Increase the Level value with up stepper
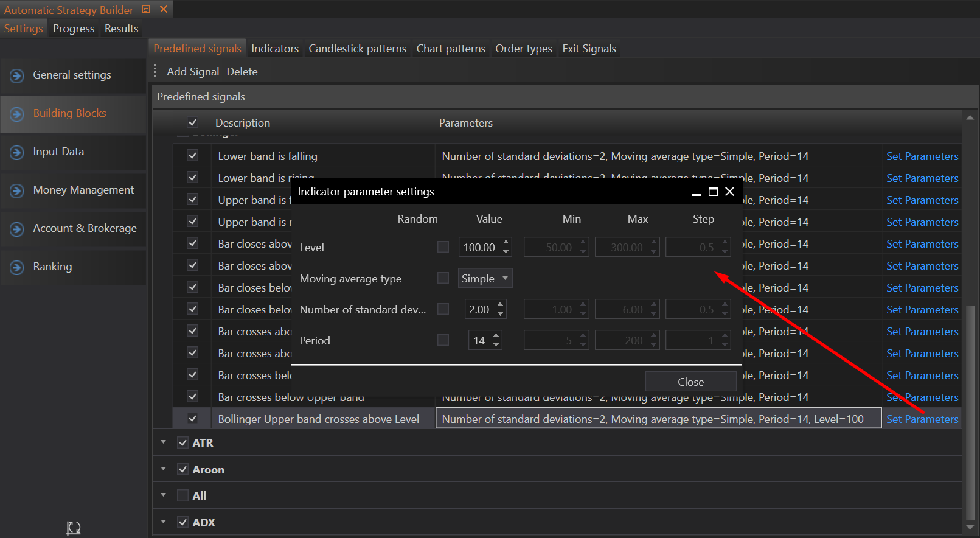 506,243
